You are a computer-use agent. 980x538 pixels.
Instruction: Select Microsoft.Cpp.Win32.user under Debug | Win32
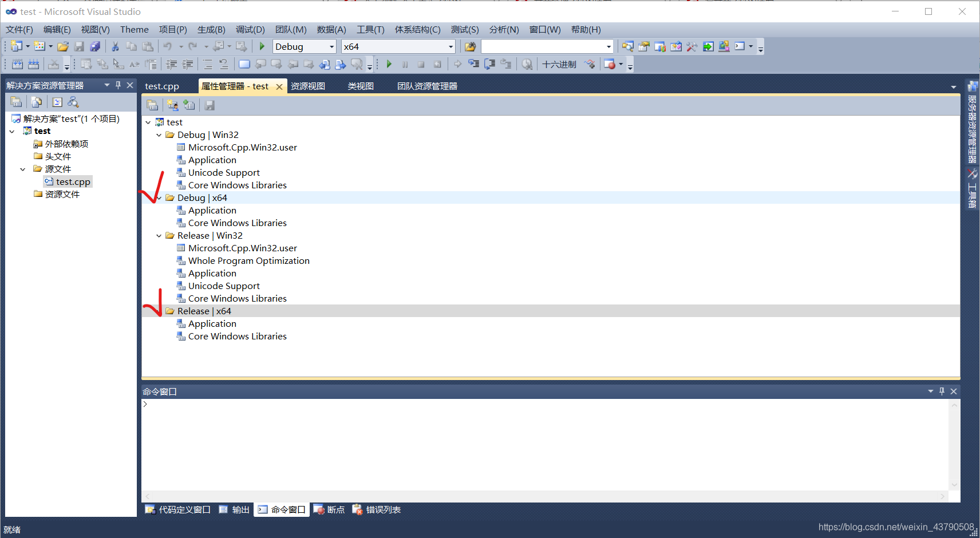[x=243, y=147]
